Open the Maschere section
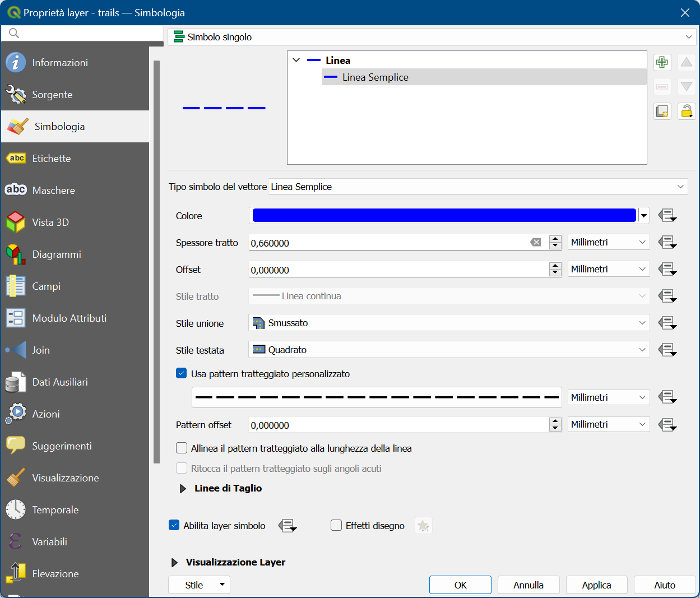The width and height of the screenshot is (700, 598). [75, 191]
